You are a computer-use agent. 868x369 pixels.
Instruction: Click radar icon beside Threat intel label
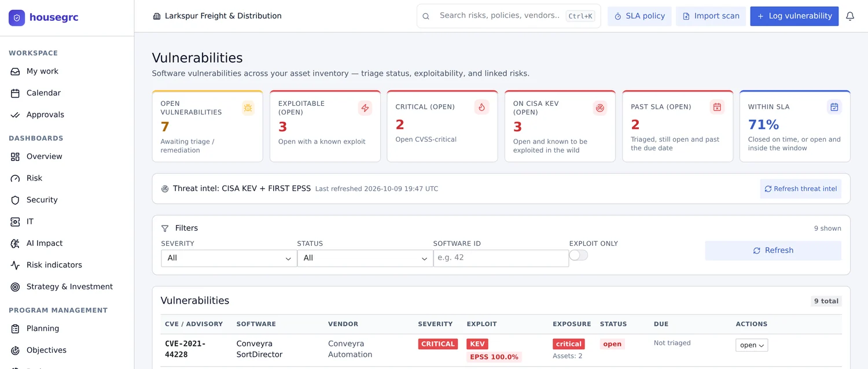click(165, 189)
